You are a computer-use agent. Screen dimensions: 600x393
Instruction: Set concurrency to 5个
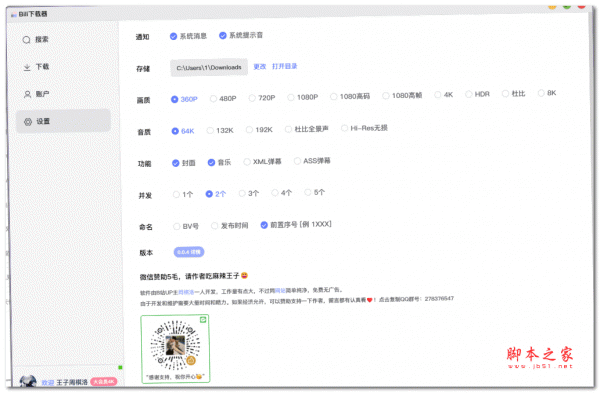pyautogui.click(x=315, y=192)
